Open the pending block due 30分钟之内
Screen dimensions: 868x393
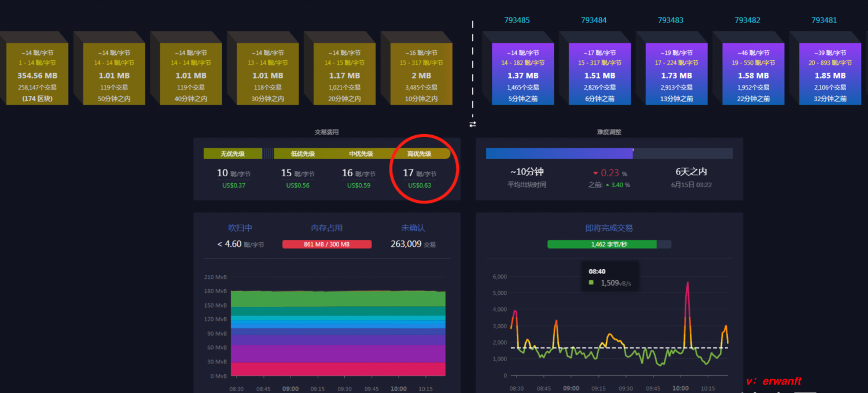(x=268, y=74)
